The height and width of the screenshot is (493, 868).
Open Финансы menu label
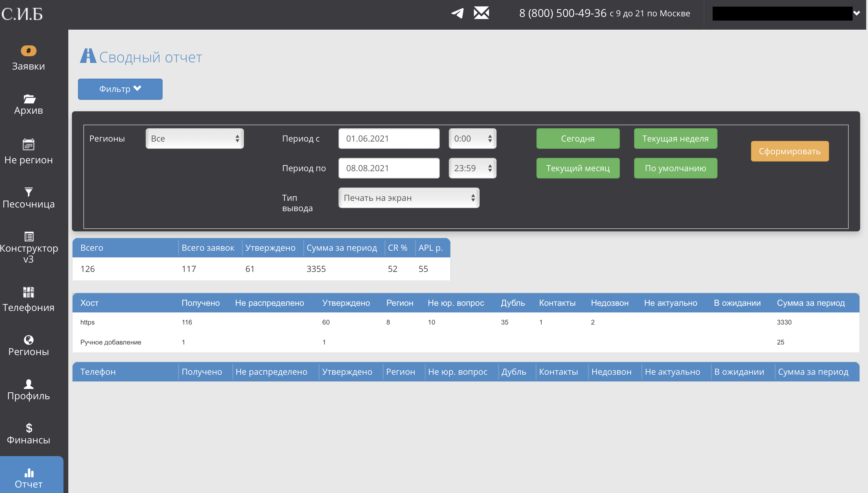tap(28, 440)
